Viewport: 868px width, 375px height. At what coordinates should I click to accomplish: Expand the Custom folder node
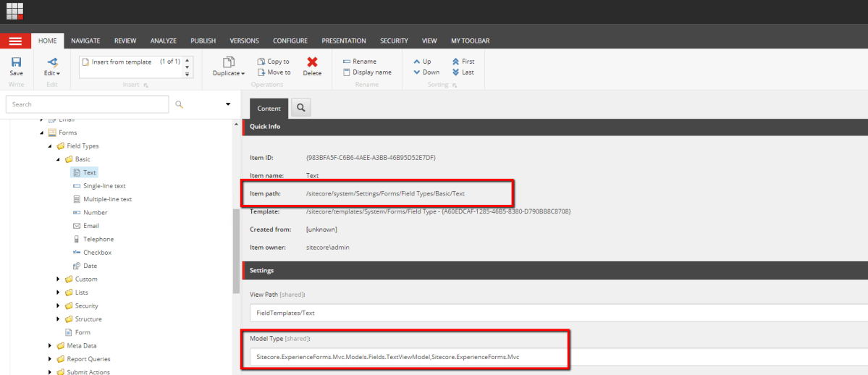[59, 279]
